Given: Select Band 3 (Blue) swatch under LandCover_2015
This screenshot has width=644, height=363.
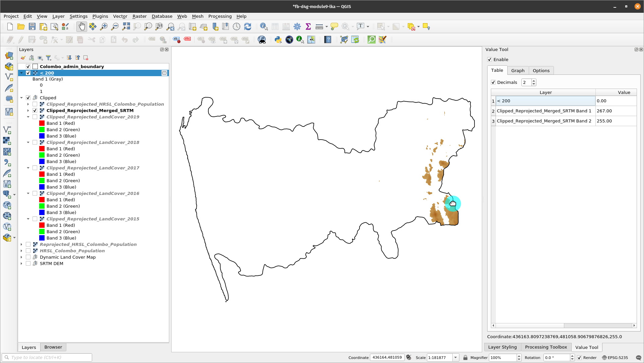Looking at the screenshot, I should point(42,238).
